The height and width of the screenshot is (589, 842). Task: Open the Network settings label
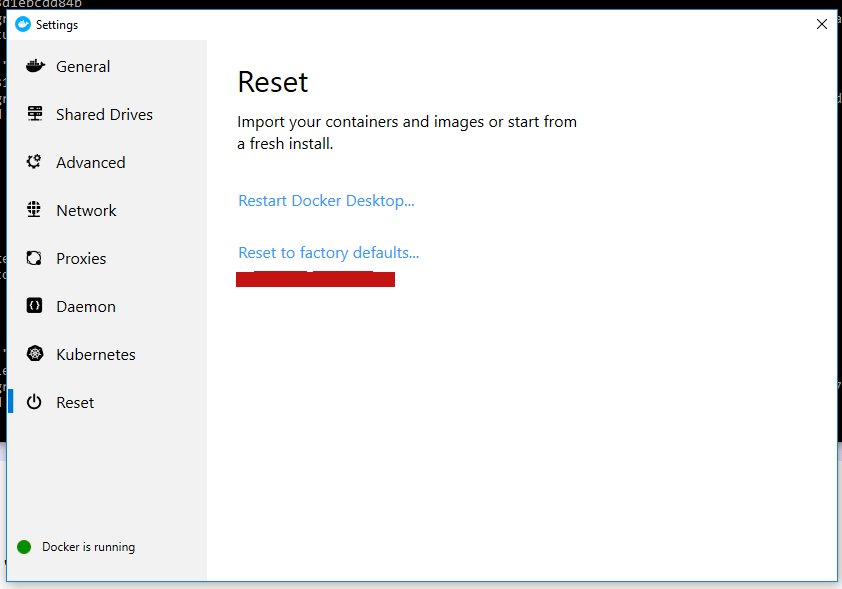pyautogui.click(x=86, y=210)
